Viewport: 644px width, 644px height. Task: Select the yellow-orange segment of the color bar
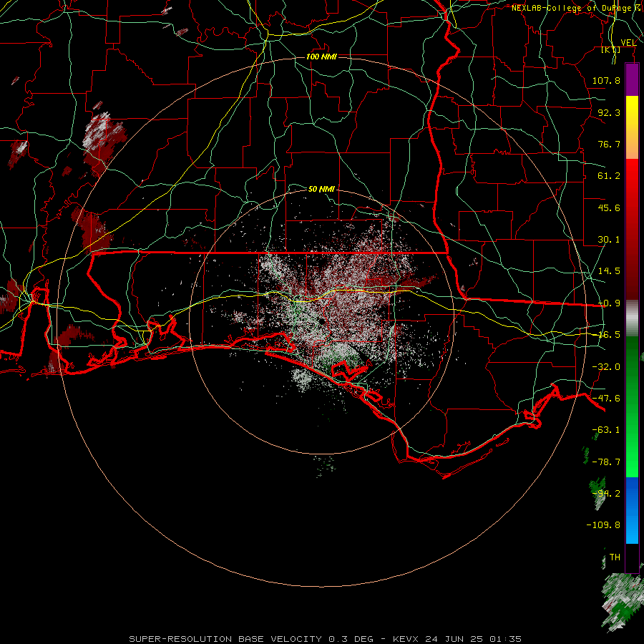(632, 127)
